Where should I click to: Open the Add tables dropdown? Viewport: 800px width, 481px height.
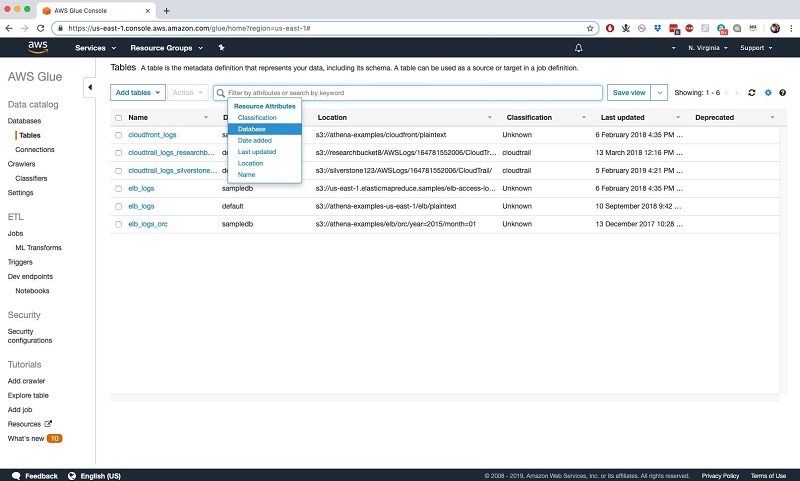pos(138,93)
